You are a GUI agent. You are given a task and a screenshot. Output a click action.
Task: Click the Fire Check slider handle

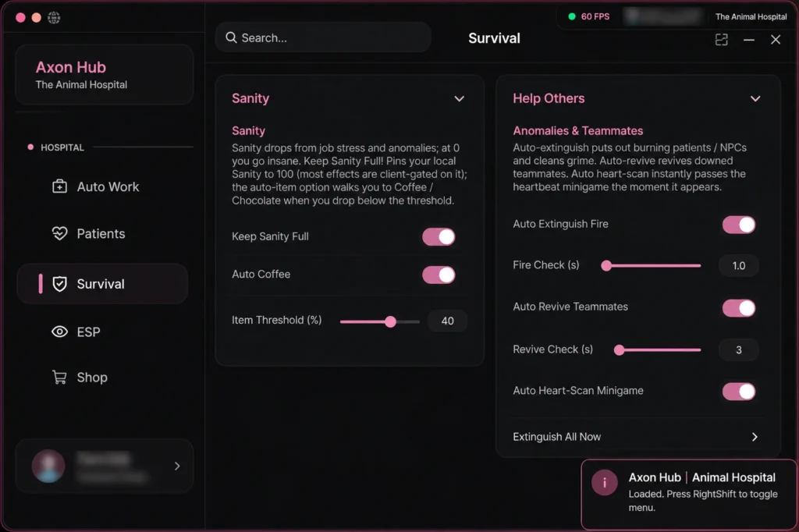pos(606,265)
